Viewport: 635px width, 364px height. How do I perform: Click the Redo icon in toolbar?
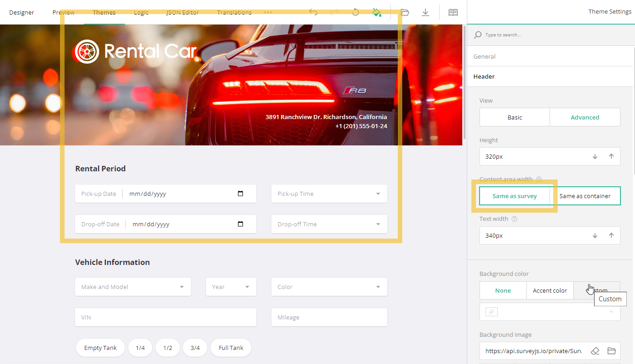pyautogui.click(x=335, y=12)
